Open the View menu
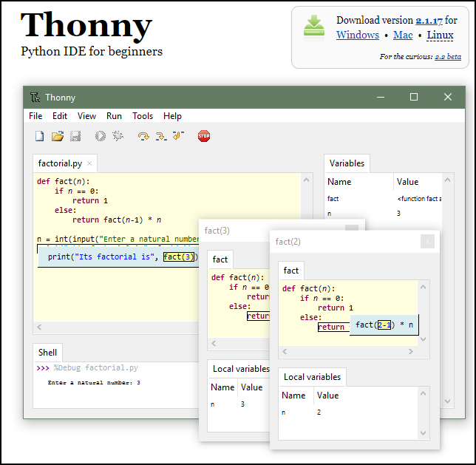 click(86, 116)
